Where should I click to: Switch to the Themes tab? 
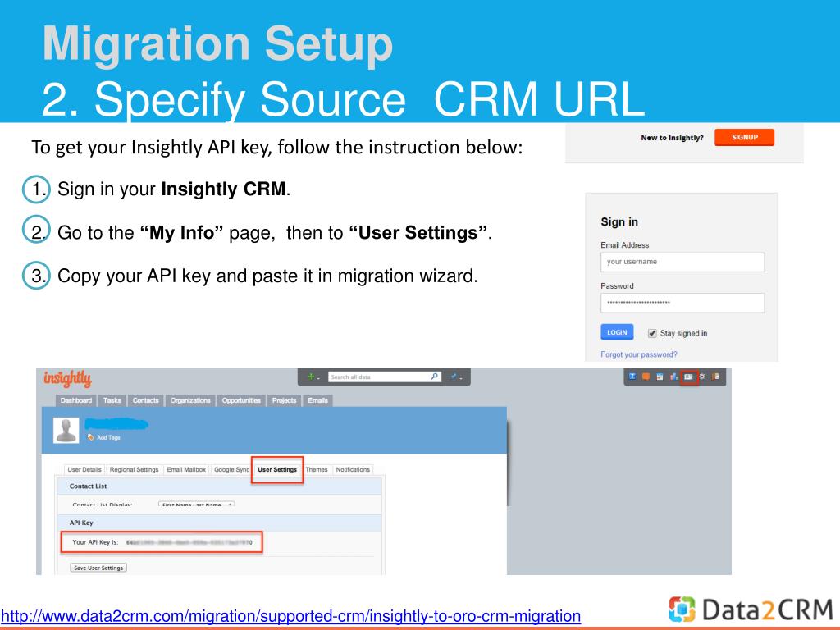click(x=316, y=470)
